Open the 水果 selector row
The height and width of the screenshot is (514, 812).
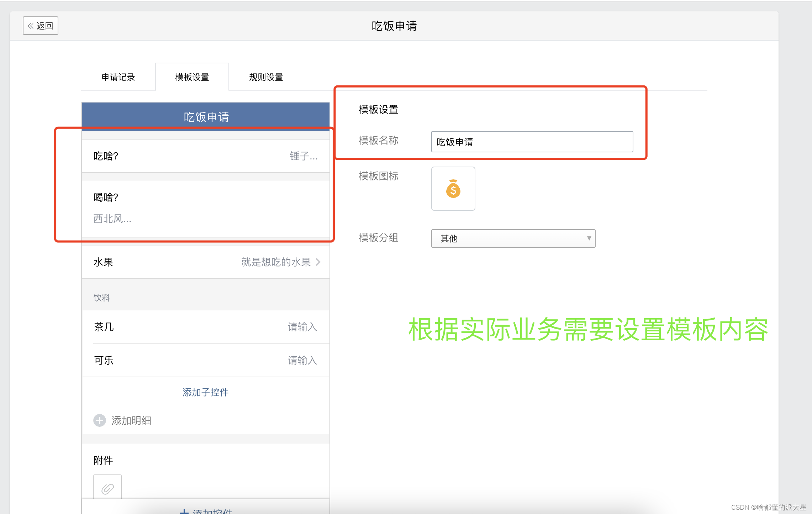206,262
